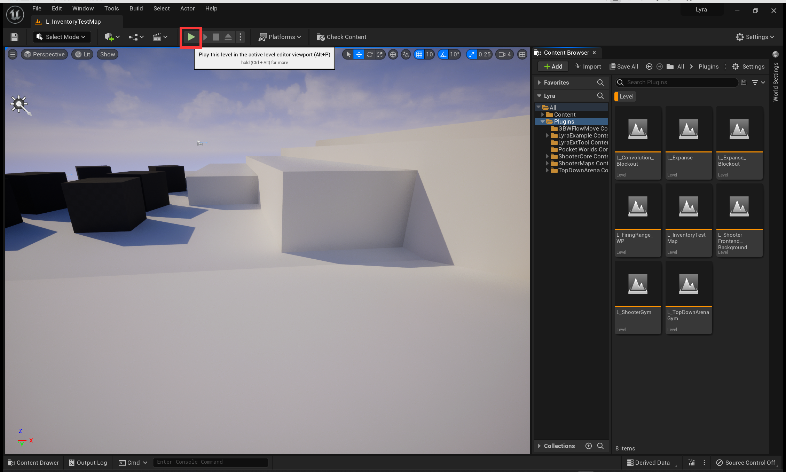Open the Output Log panel

click(88, 462)
